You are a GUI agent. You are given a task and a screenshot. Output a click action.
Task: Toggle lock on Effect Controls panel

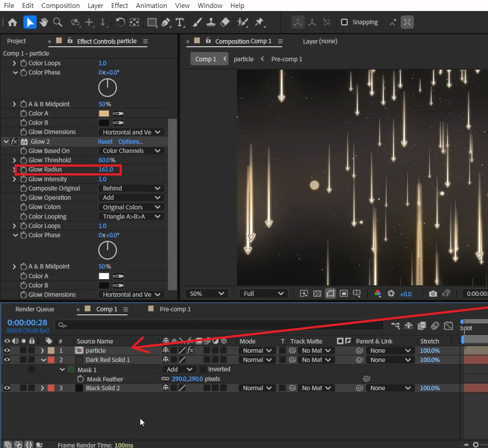point(70,41)
